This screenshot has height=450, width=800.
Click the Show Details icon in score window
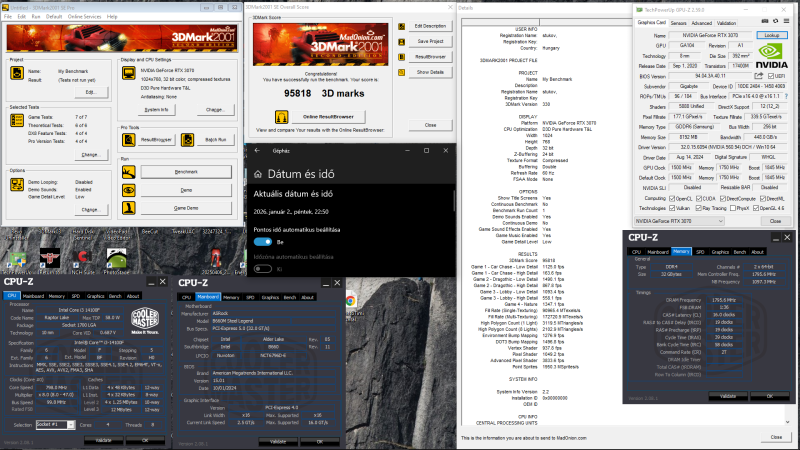pos(402,72)
